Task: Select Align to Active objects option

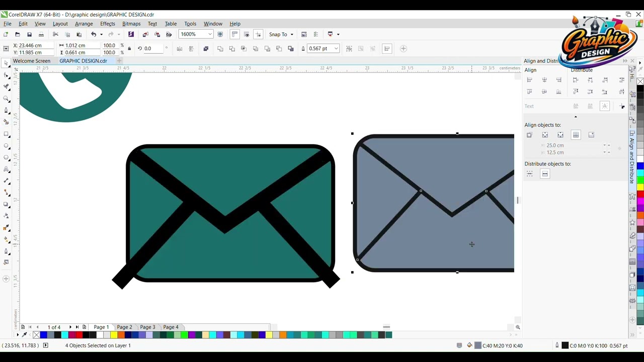Action: (x=529, y=135)
